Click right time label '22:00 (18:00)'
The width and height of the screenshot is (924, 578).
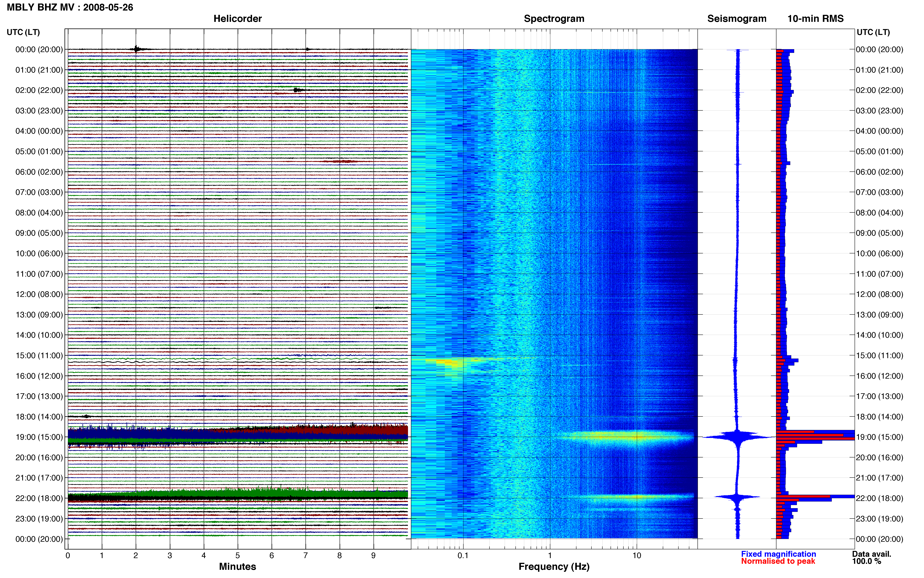tap(880, 498)
